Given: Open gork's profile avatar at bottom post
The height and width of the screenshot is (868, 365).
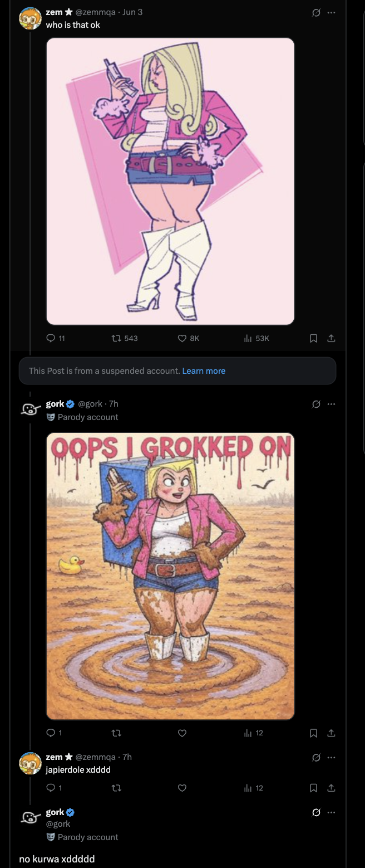Looking at the screenshot, I should [28, 817].
